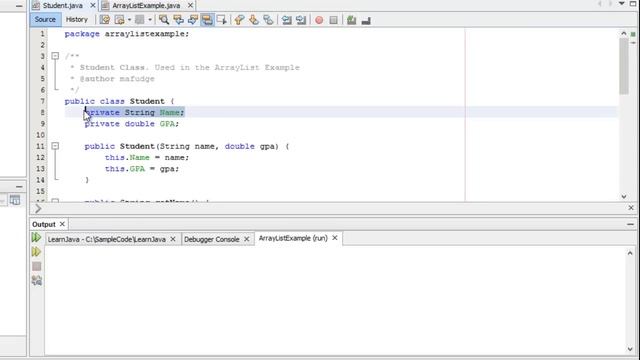The height and width of the screenshot is (360, 640).
Task: Click the breadcrumb arrow below the editor
Action: click(38, 209)
